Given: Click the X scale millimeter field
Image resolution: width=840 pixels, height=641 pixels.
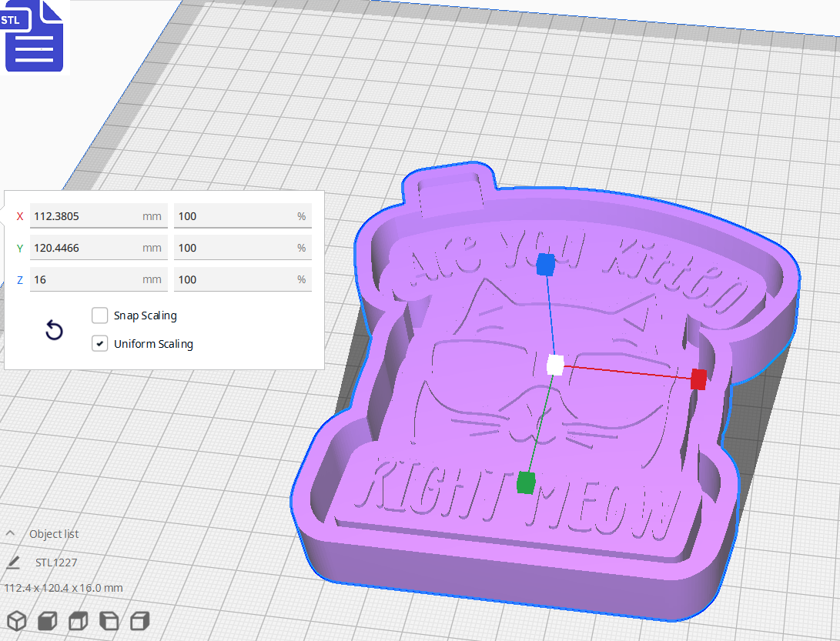Looking at the screenshot, I should click(x=99, y=216).
